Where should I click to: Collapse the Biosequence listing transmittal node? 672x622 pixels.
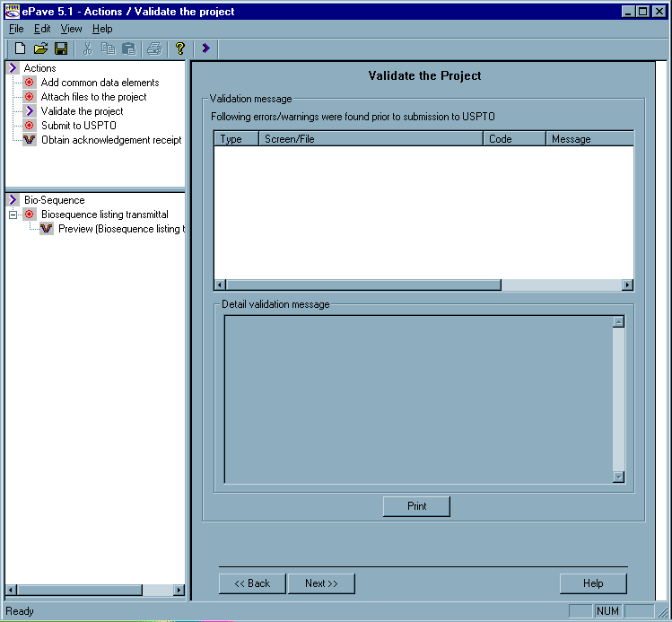pyautogui.click(x=13, y=215)
